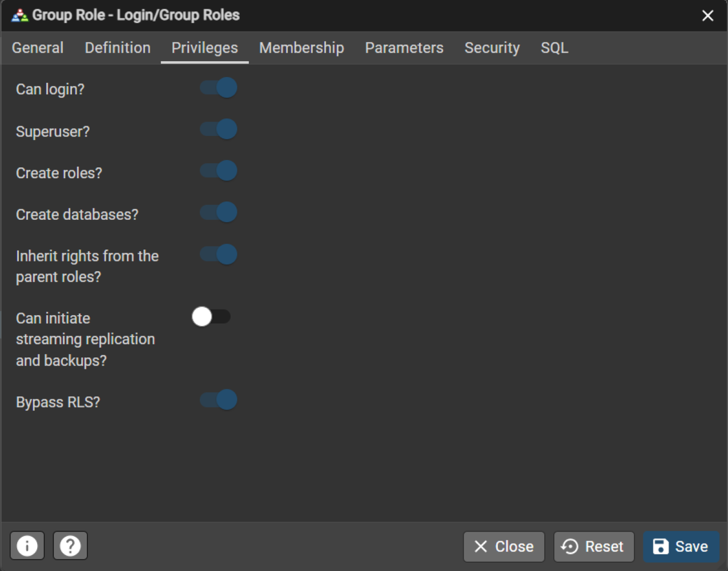Screen dimensions: 728x571
Task: Disable Create databases privilege
Action: coord(218,212)
